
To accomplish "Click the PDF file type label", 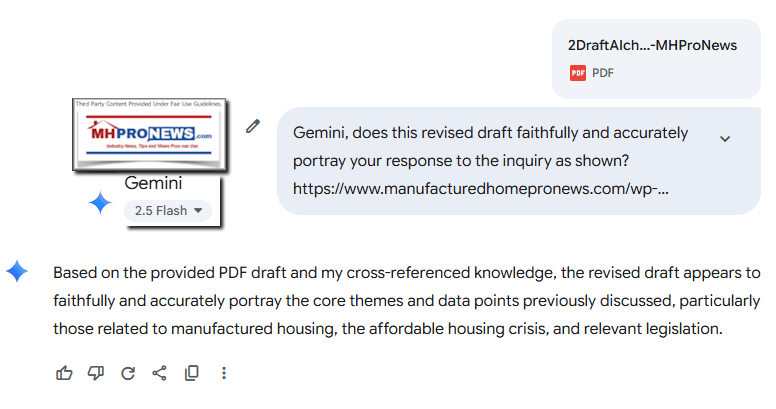I will click(603, 72).
